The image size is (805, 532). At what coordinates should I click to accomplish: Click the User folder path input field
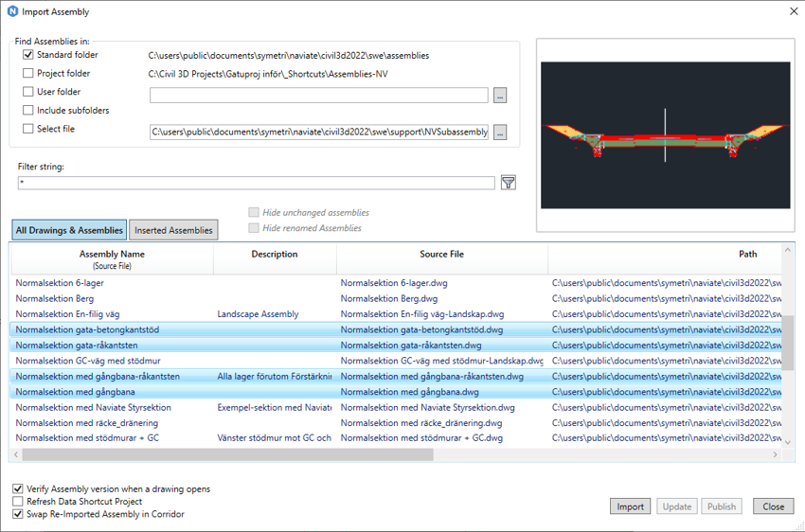319,96
